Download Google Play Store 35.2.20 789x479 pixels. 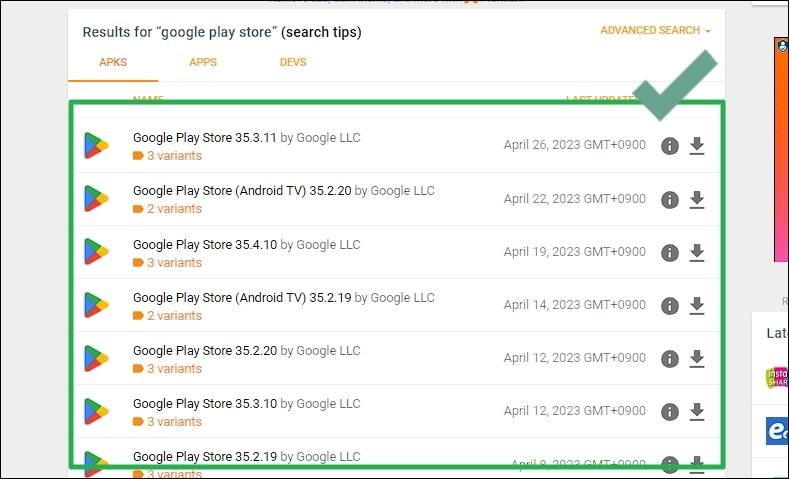tap(697, 359)
